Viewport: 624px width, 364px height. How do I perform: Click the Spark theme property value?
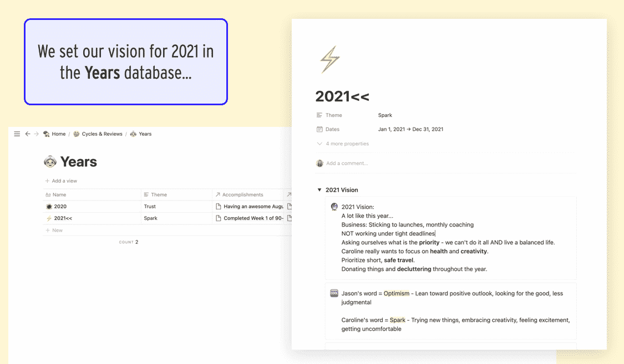(385, 115)
